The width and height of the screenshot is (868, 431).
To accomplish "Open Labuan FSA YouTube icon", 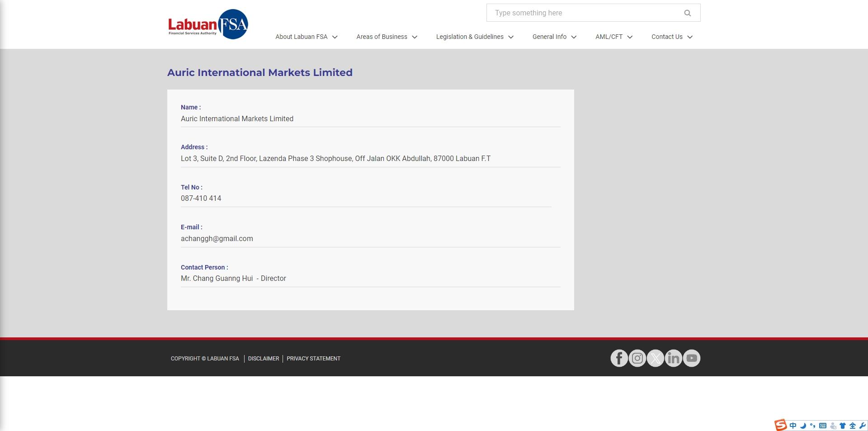I will [692, 358].
